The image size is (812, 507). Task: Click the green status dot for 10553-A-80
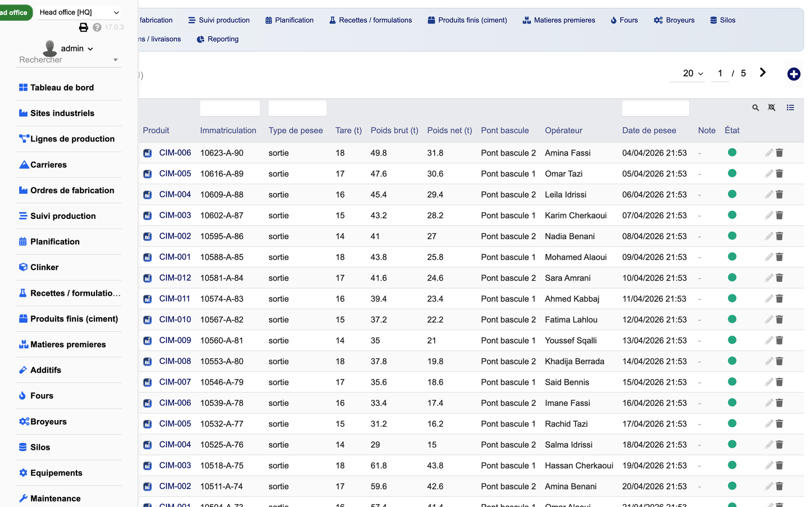(x=732, y=361)
